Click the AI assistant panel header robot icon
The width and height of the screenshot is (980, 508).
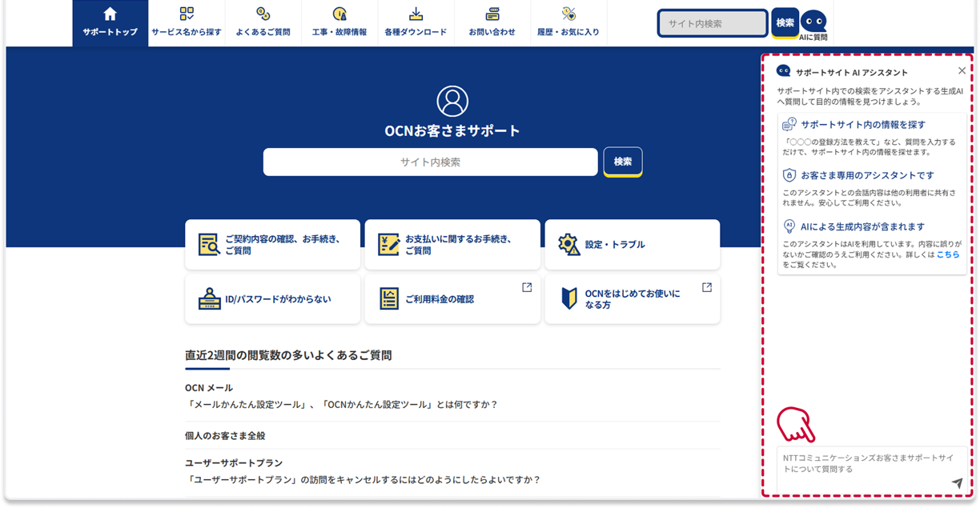pyautogui.click(x=784, y=71)
